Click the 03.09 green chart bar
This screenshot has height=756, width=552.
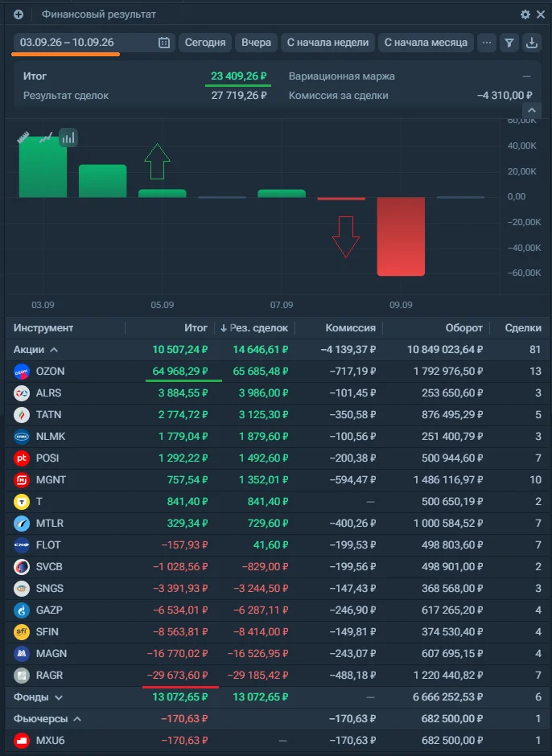43,167
